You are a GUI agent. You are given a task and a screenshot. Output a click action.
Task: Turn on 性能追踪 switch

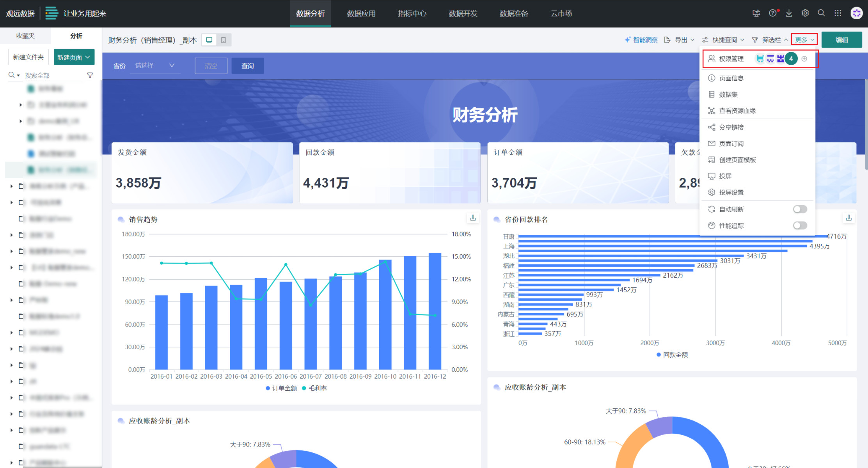coord(800,226)
